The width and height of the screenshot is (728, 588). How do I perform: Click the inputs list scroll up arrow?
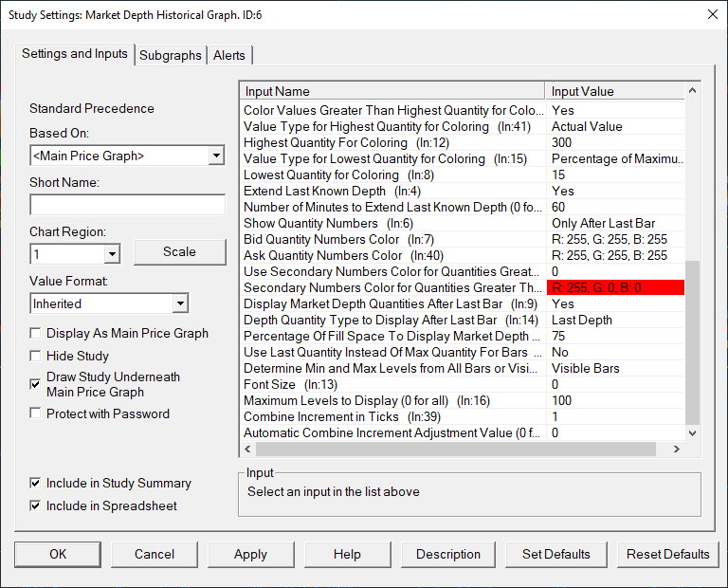[692, 90]
